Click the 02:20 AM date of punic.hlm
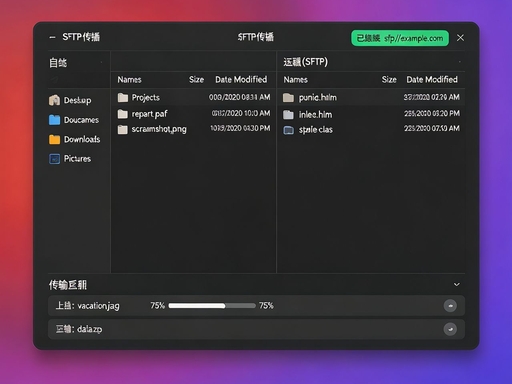This screenshot has height=384, width=512. (x=431, y=97)
